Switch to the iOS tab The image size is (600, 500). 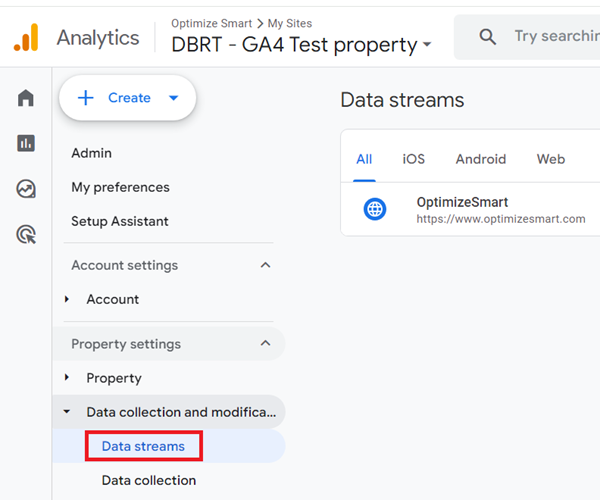tap(414, 159)
